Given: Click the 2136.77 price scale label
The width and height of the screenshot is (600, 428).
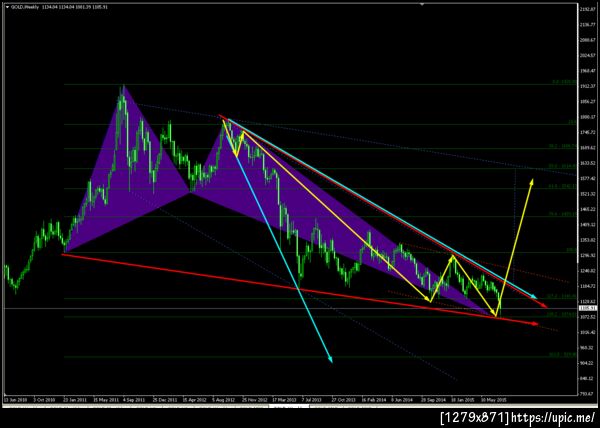Looking at the screenshot, I should 587,24.
